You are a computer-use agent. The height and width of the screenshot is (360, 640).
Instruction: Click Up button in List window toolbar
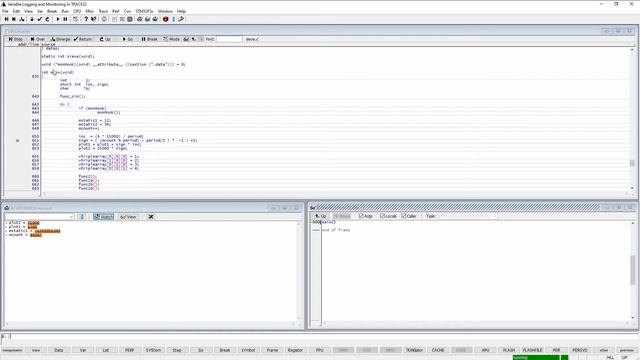(105, 39)
